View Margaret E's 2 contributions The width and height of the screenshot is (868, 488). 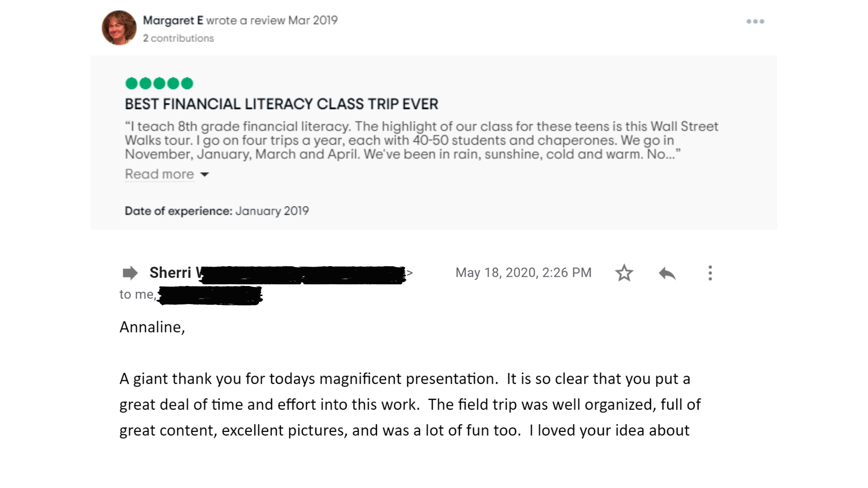pyautogui.click(x=179, y=38)
